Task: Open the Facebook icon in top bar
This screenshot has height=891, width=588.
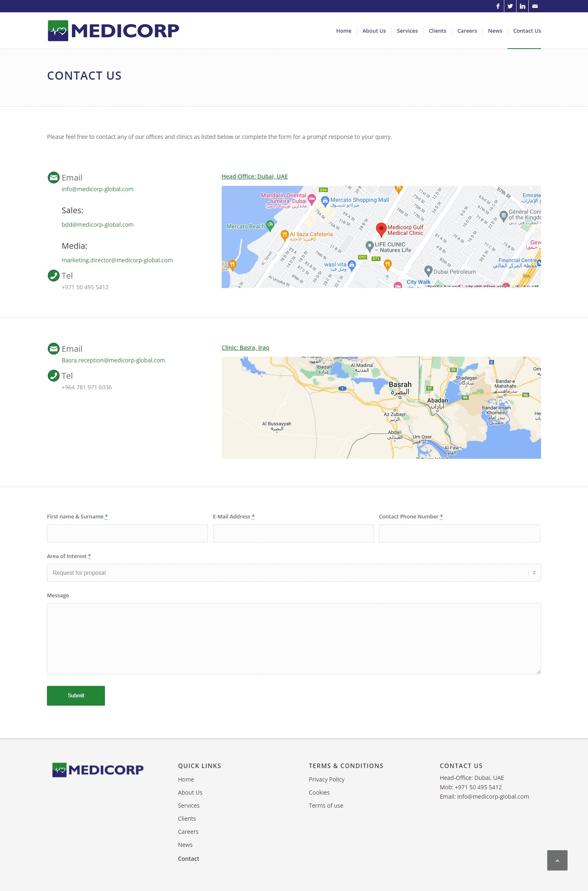Action: pyautogui.click(x=498, y=6)
